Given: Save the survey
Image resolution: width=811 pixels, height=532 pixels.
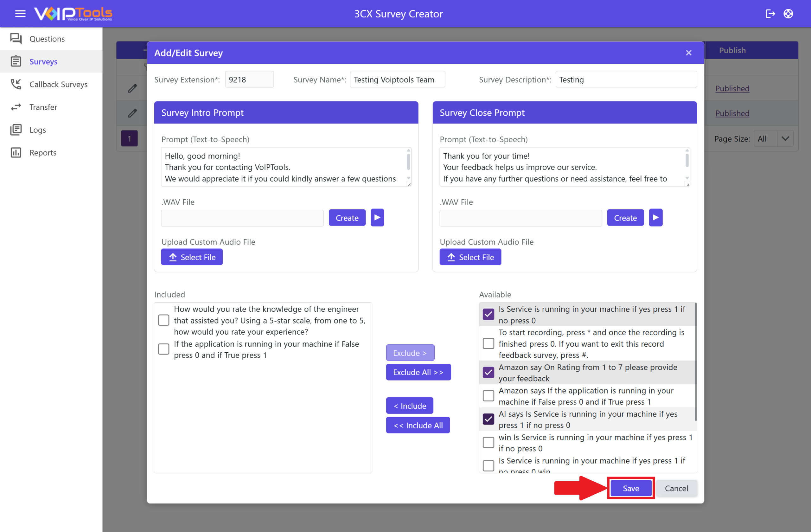Looking at the screenshot, I should point(631,488).
